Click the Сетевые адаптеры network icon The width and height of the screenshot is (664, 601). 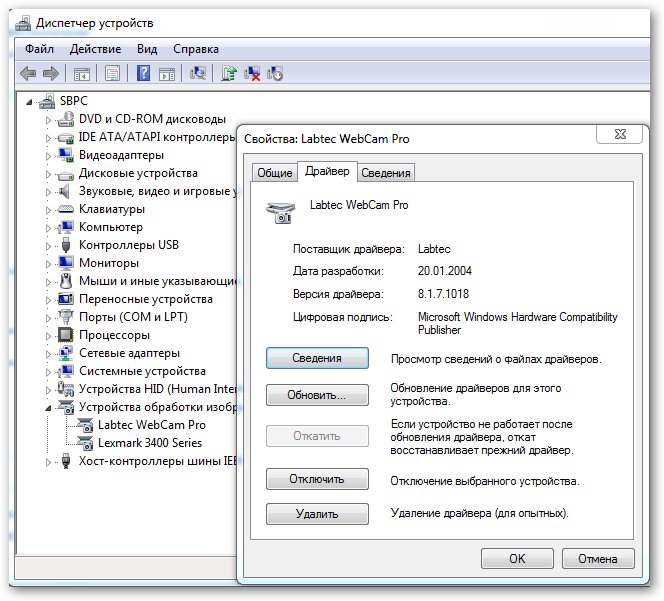66,353
